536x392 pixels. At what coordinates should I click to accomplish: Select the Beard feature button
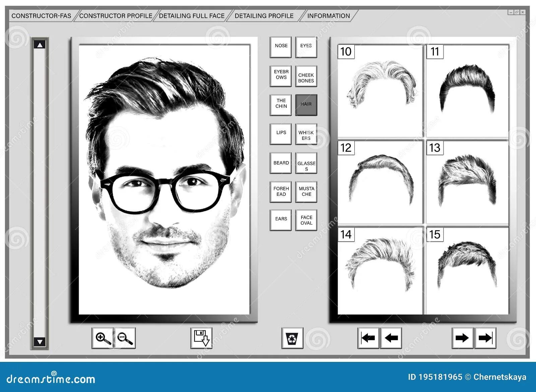tap(281, 163)
